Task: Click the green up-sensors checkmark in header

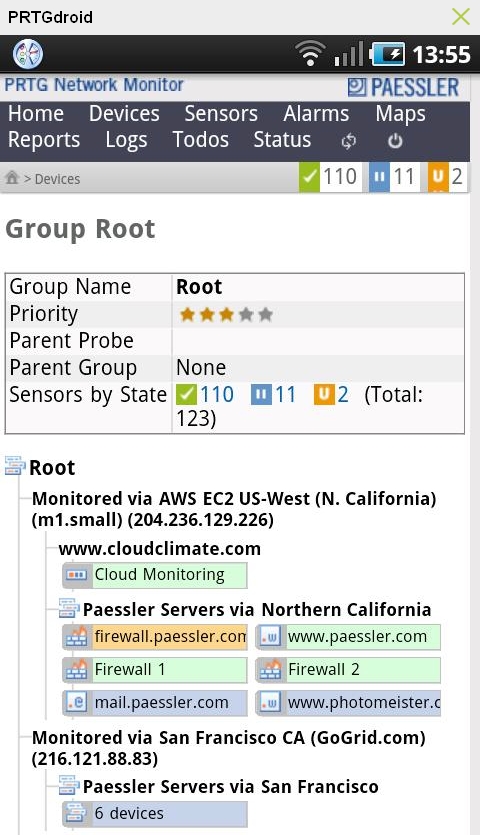Action: click(x=309, y=176)
